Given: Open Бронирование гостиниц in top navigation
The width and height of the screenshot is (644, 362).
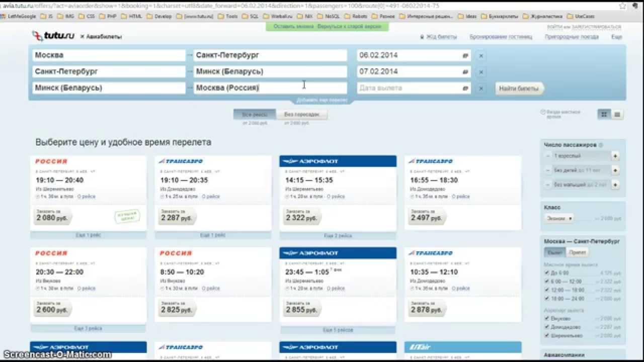Looking at the screenshot, I should tap(501, 37).
